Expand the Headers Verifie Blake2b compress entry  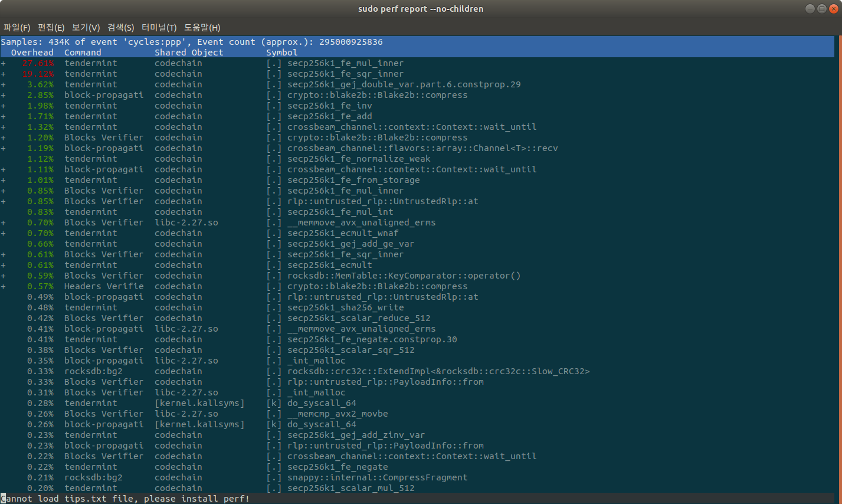pyautogui.click(x=4, y=286)
